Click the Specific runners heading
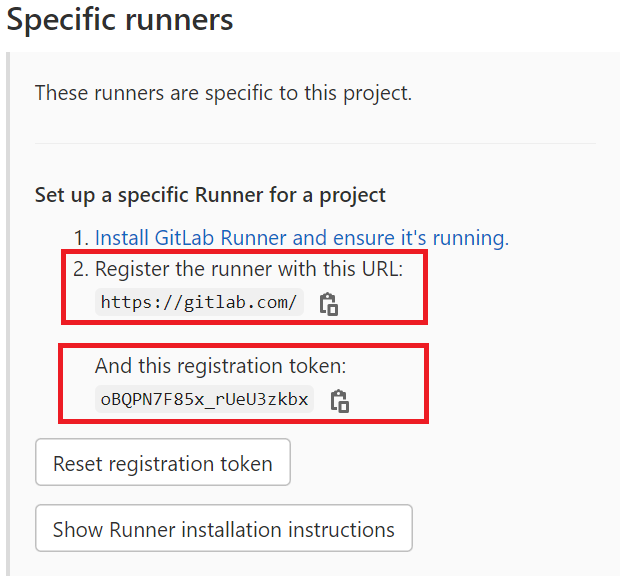 point(120,18)
